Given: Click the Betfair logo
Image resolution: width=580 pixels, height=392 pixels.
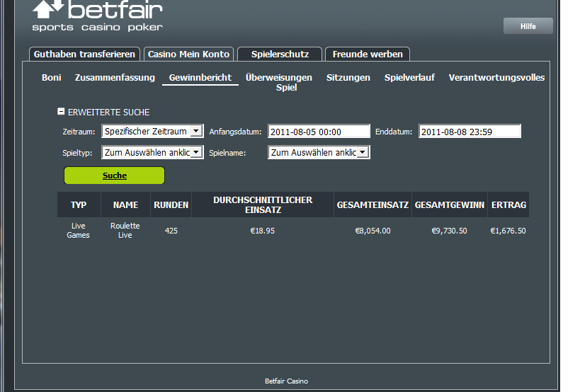Looking at the screenshot, I should click(98, 16).
